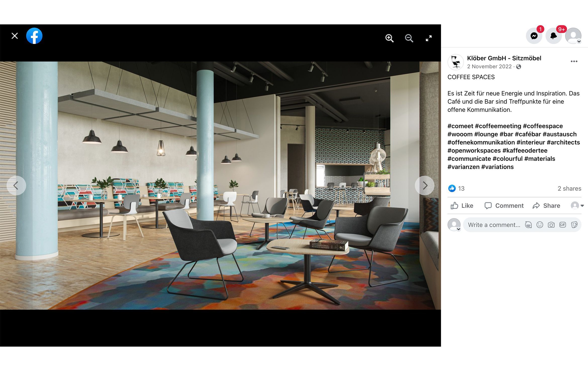Screen dimensions: 588x371
Task: Go to previous photo with left arrow
Action: [16, 185]
